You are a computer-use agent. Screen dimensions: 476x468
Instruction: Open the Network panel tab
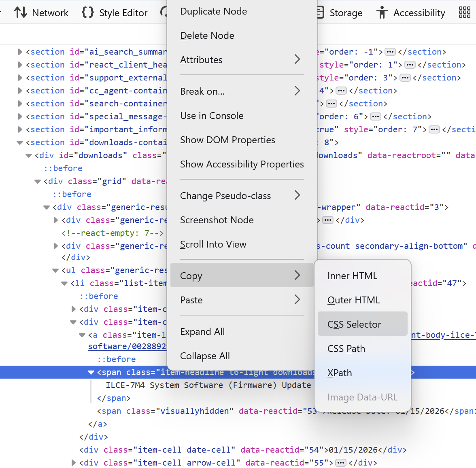(x=42, y=13)
